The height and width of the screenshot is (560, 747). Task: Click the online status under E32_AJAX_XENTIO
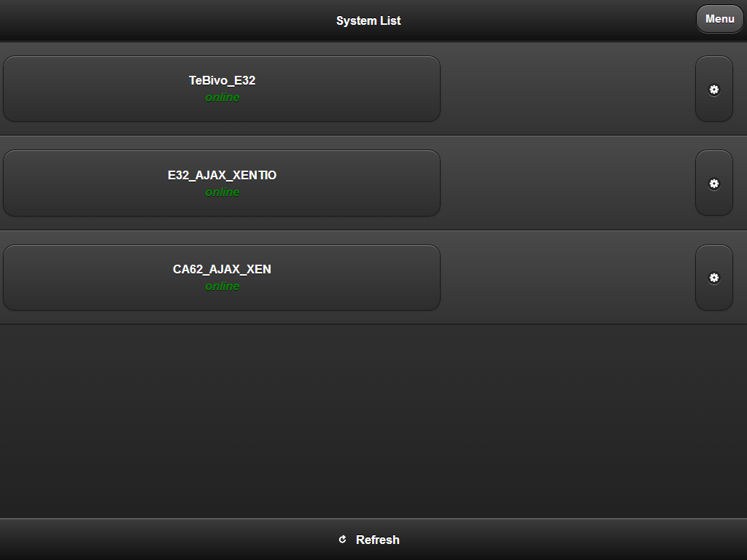[x=222, y=192]
